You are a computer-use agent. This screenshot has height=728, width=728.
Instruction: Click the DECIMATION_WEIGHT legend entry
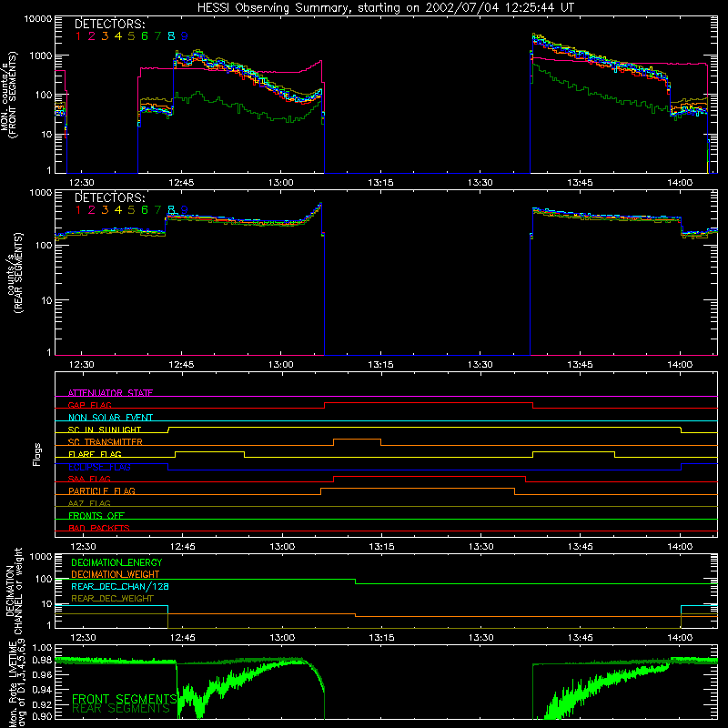[x=116, y=574]
